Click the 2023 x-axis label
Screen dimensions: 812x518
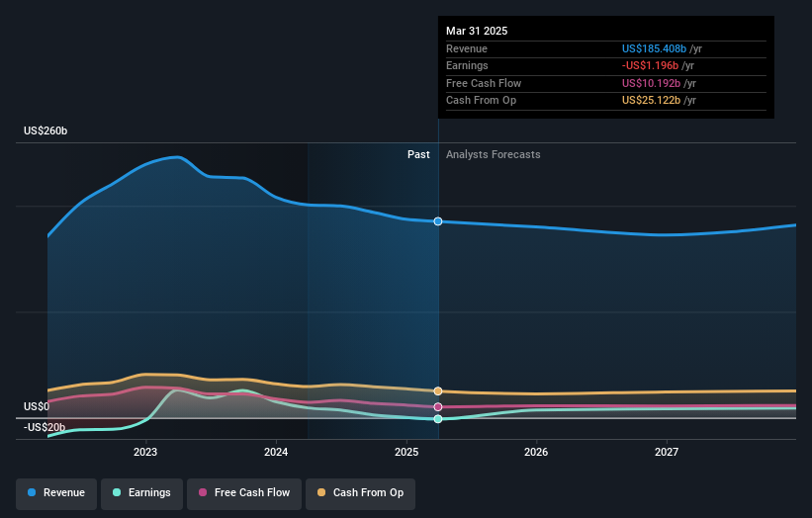145,453
